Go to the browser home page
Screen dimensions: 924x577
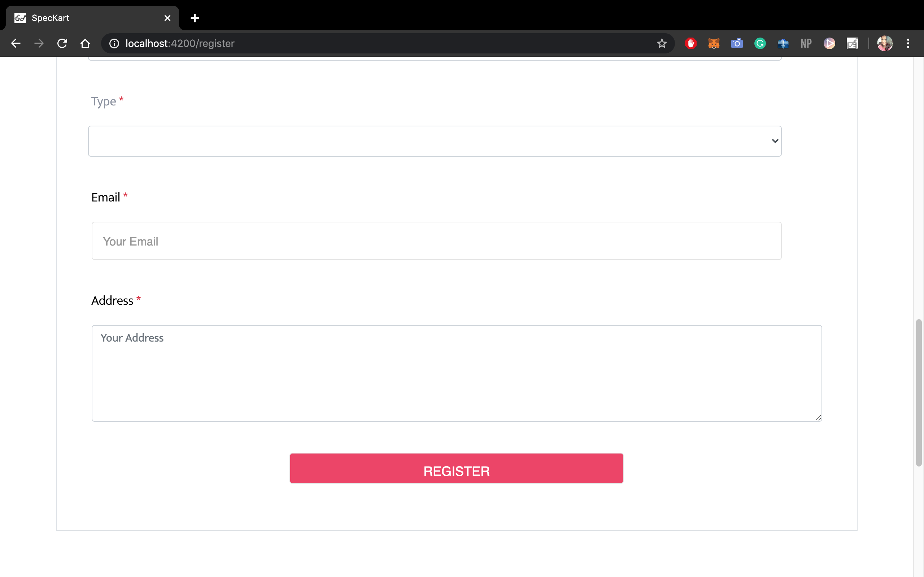click(86, 43)
